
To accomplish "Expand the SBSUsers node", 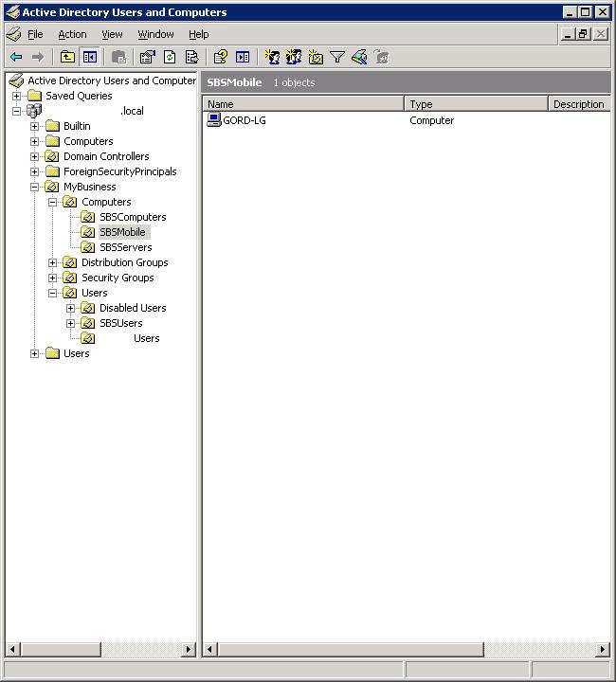I will pos(70,324).
